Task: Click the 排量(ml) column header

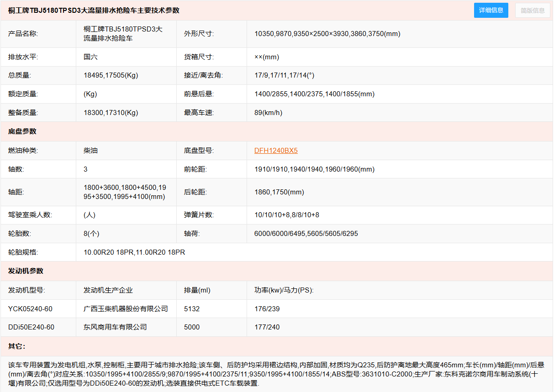Action: (197, 290)
